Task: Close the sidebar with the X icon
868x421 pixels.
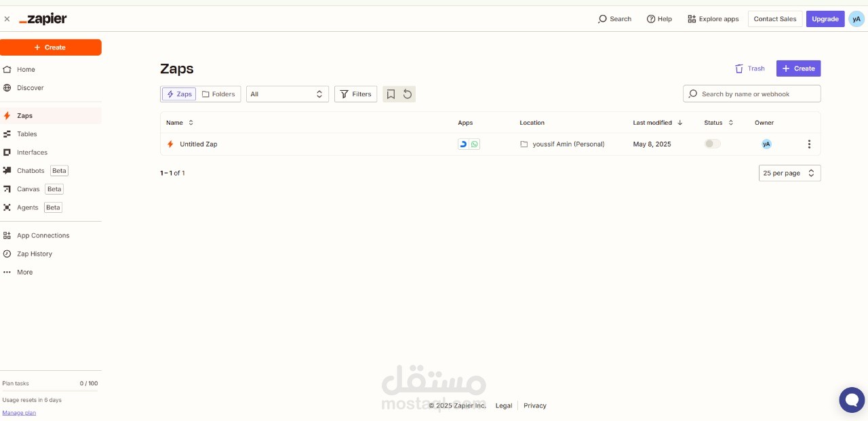Action: point(7,19)
